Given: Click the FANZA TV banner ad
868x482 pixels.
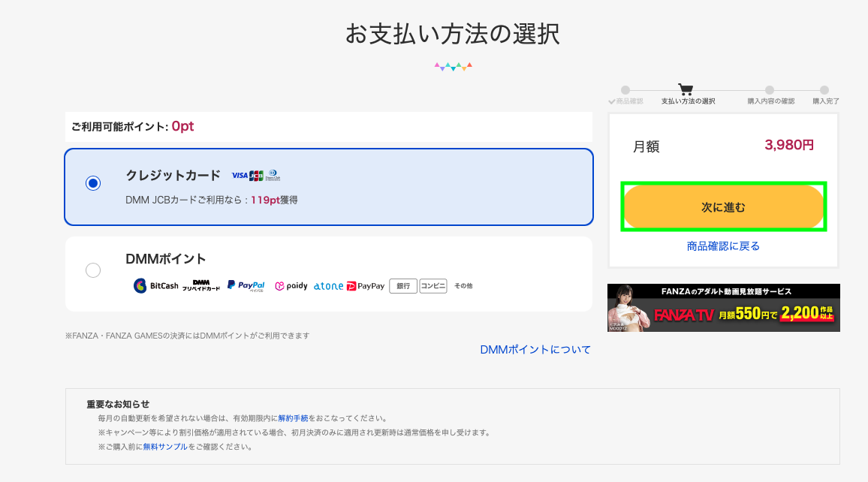Looking at the screenshot, I should pyautogui.click(x=723, y=308).
